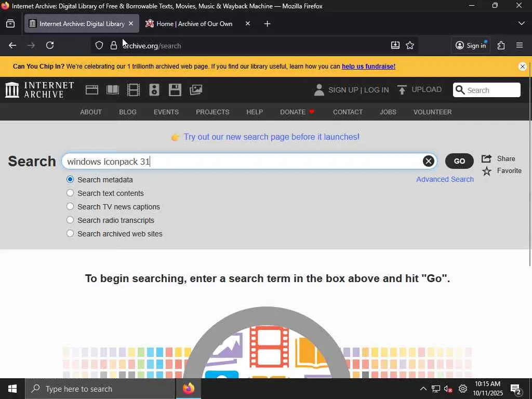The height and width of the screenshot is (399, 532).
Task: Show site security lock info
Action: (114, 46)
